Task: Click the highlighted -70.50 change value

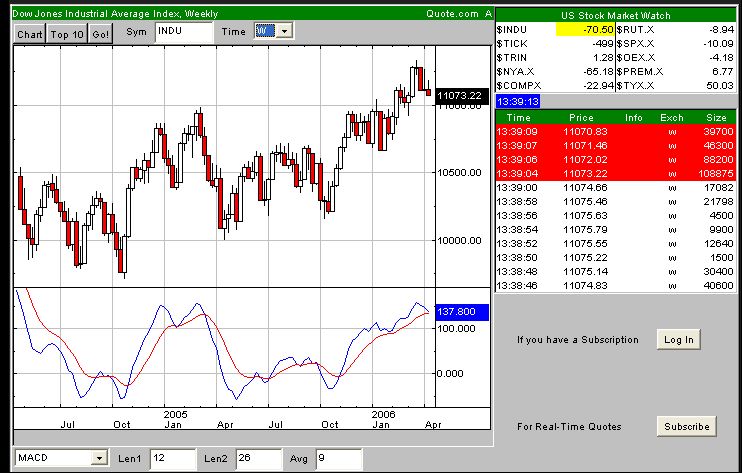Action: [x=585, y=29]
